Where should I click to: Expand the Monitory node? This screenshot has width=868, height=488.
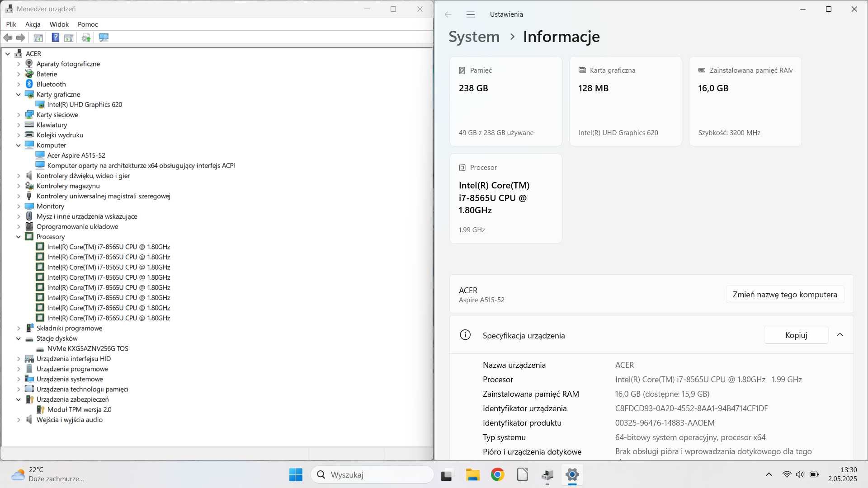[x=19, y=206]
